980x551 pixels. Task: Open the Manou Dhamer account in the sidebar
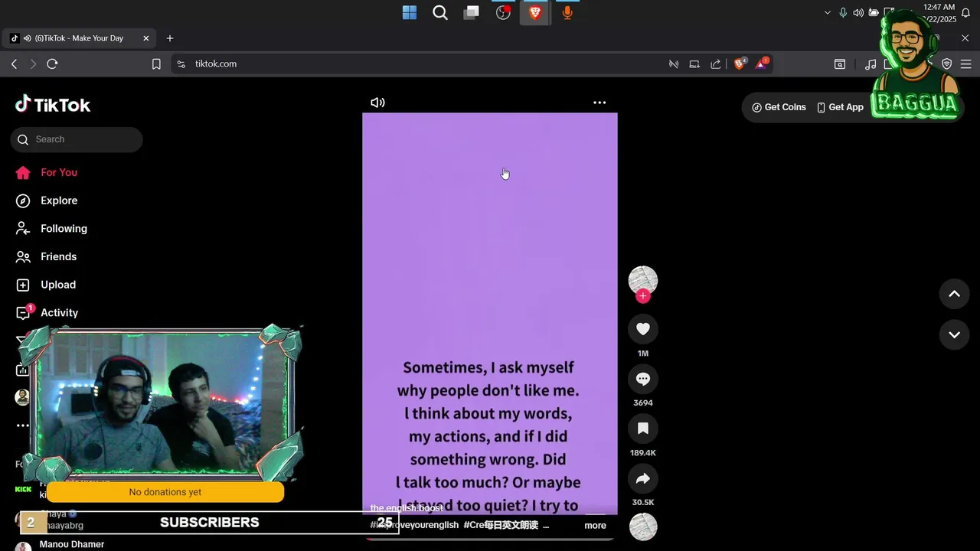point(72,544)
